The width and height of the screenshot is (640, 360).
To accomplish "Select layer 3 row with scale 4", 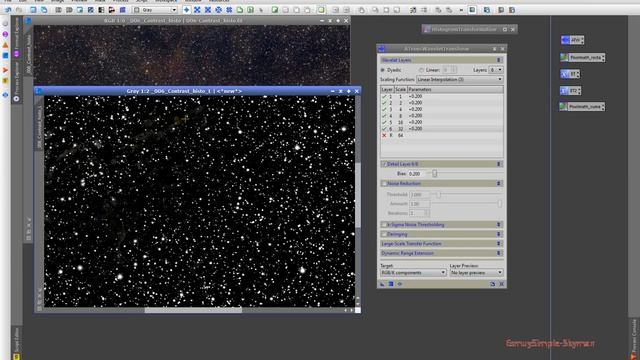I will click(442, 109).
